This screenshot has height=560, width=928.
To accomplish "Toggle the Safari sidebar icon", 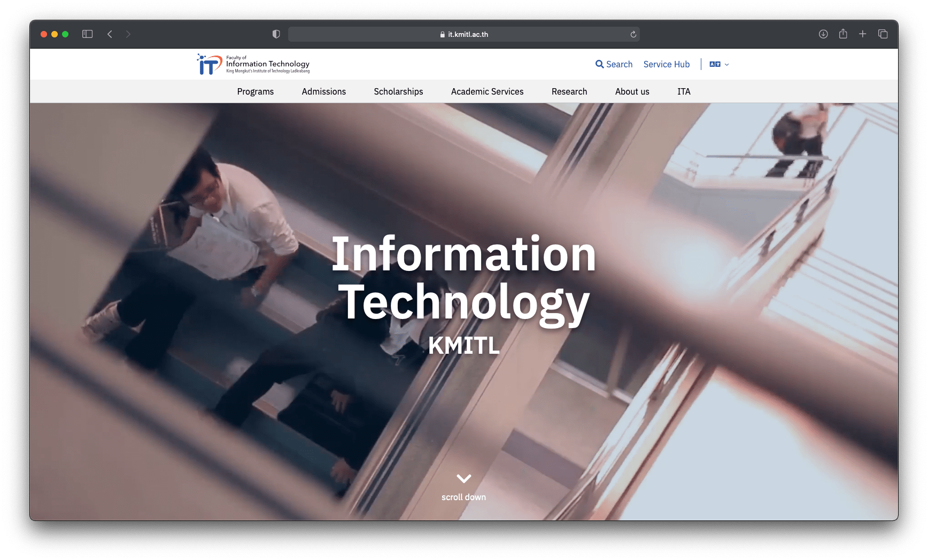I will tap(88, 34).
